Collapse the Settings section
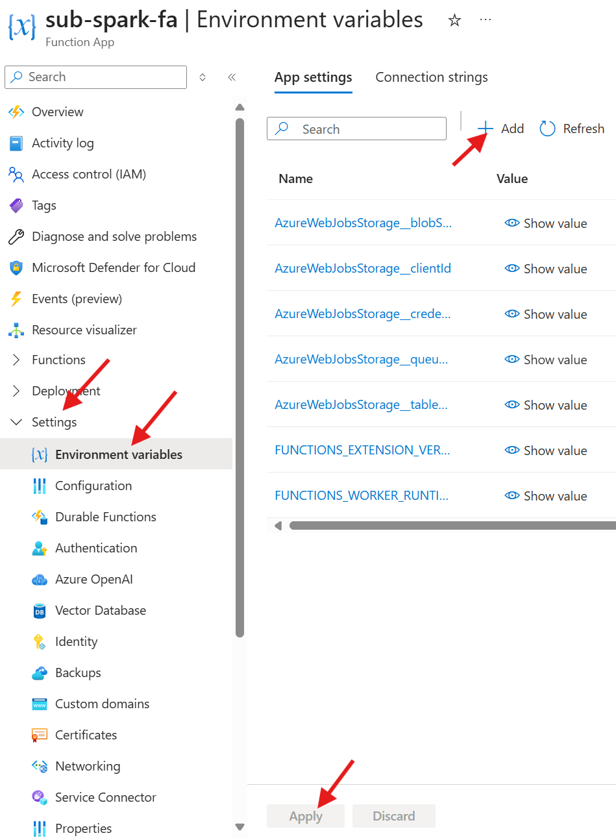616x840 pixels. pyautogui.click(x=17, y=422)
